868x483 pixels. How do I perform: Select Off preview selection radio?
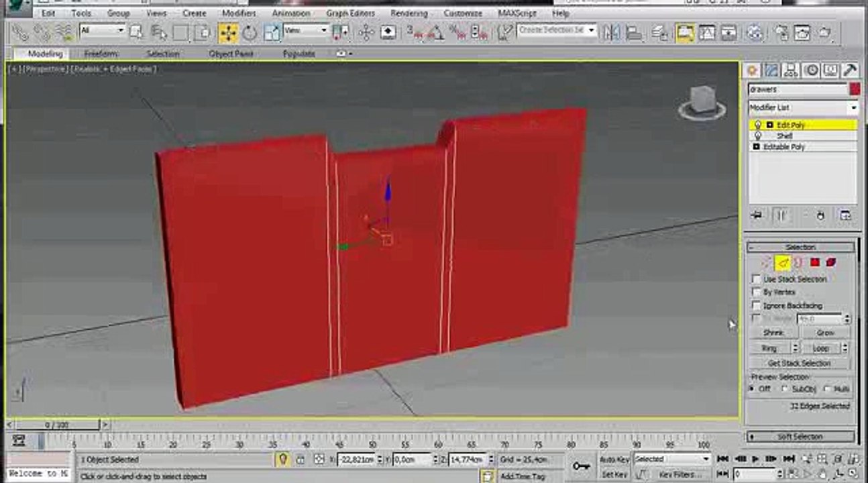(752, 389)
